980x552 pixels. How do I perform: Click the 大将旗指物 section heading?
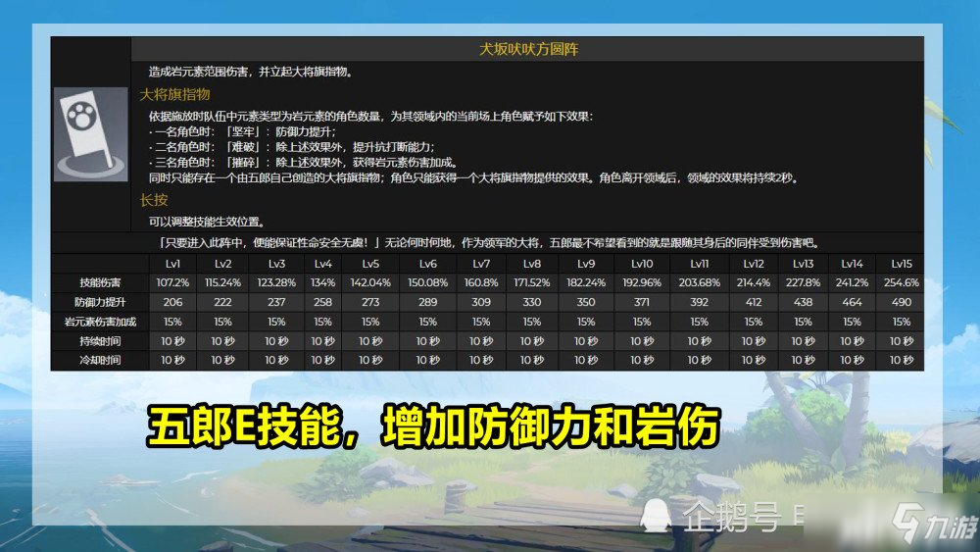point(175,94)
